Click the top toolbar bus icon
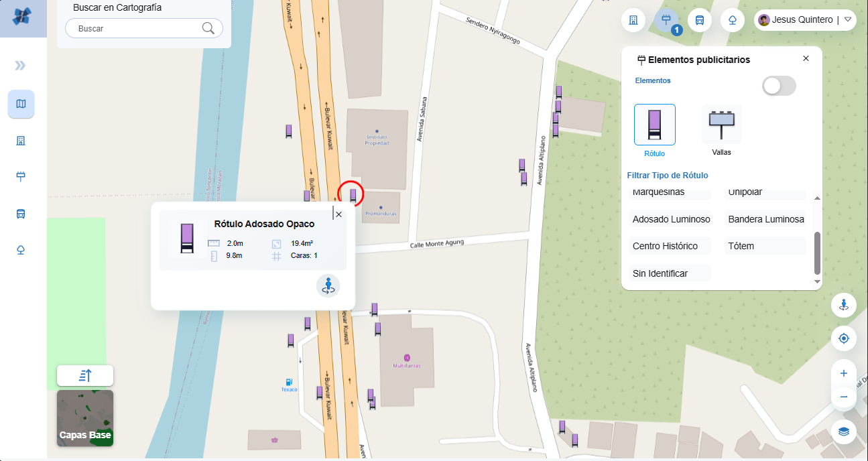868x461 pixels. pyautogui.click(x=699, y=20)
